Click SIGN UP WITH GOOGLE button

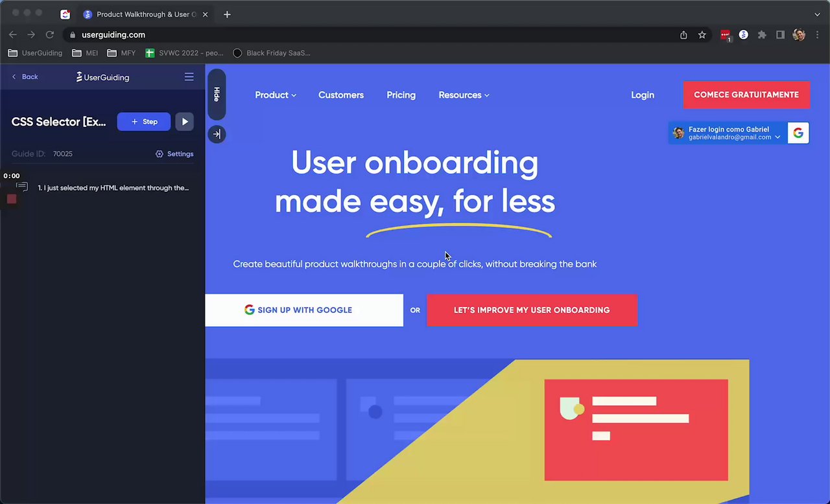pyautogui.click(x=304, y=310)
